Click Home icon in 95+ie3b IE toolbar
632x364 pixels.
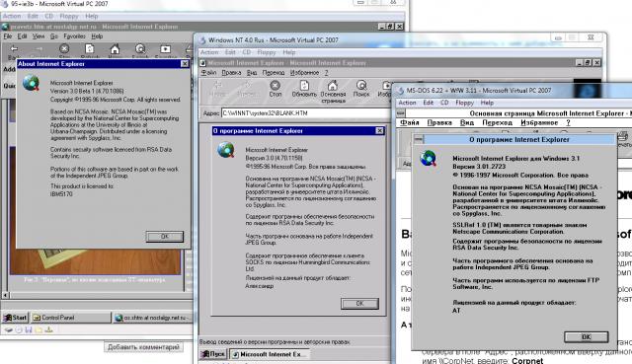click(x=115, y=49)
